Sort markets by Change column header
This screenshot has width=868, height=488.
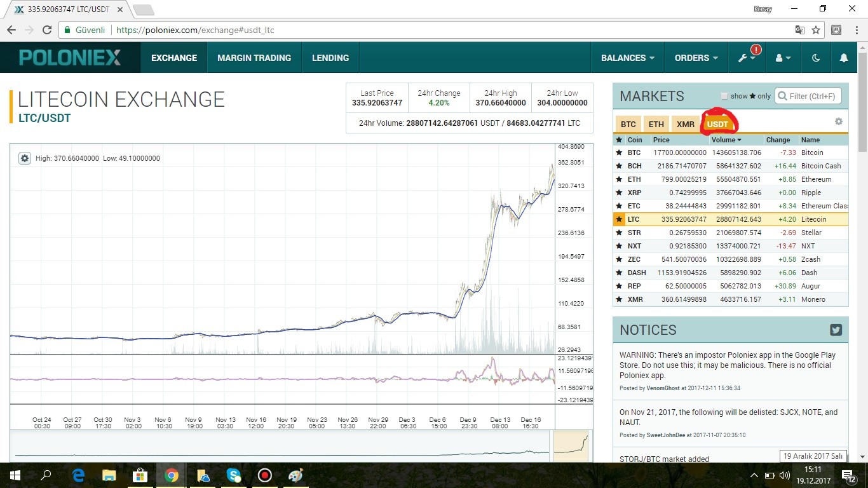tap(778, 140)
